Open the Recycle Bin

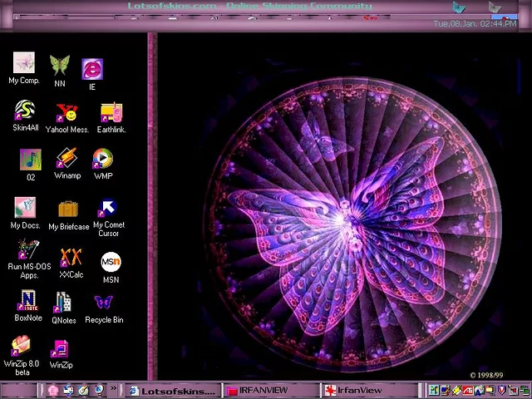coord(104,303)
